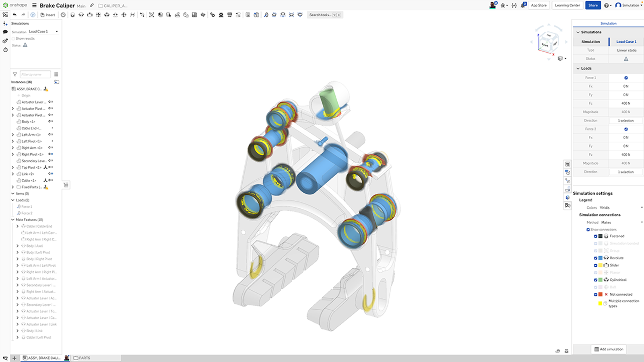This screenshot has height=362, width=644.
Task: Click the red Not connected color swatch
Action: pos(601,294)
